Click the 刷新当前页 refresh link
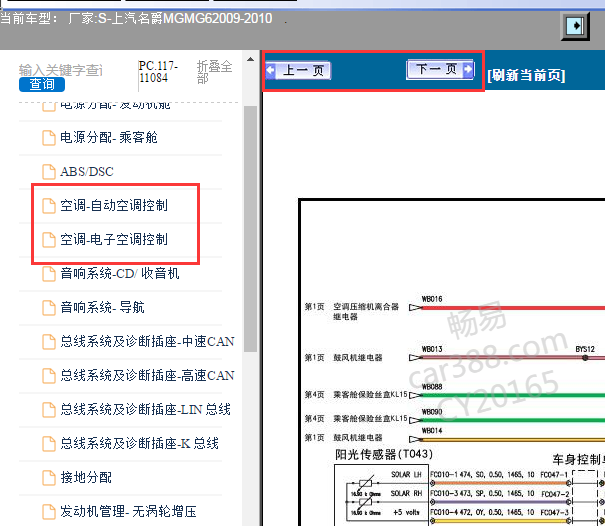The width and height of the screenshot is (605, 526). [526, 75]
